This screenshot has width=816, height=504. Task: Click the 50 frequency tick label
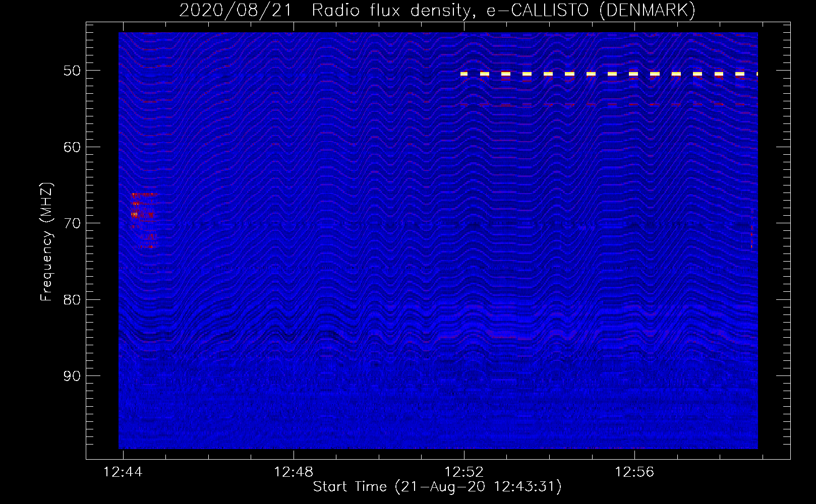coord(72,71)
